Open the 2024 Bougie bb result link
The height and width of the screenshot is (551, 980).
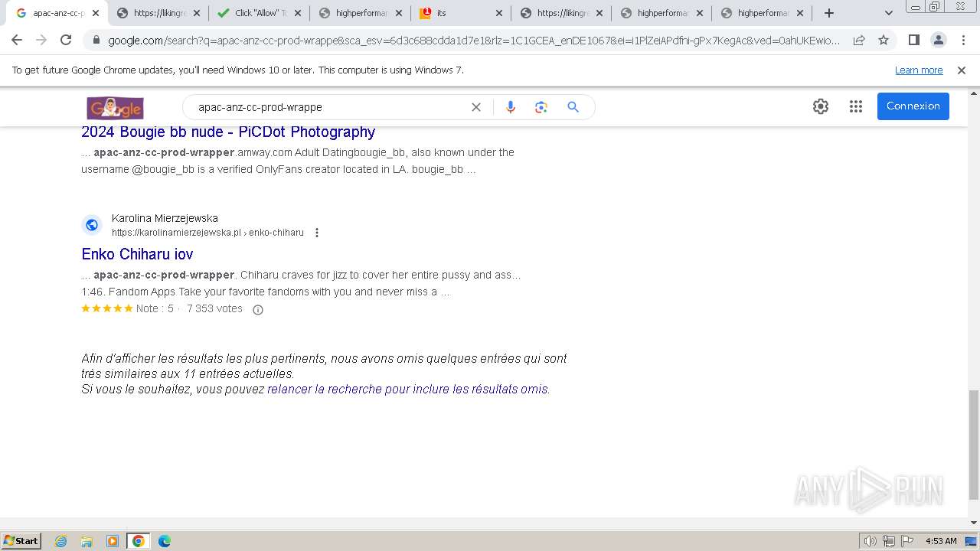pyautogui.click(x=228, y=132)
